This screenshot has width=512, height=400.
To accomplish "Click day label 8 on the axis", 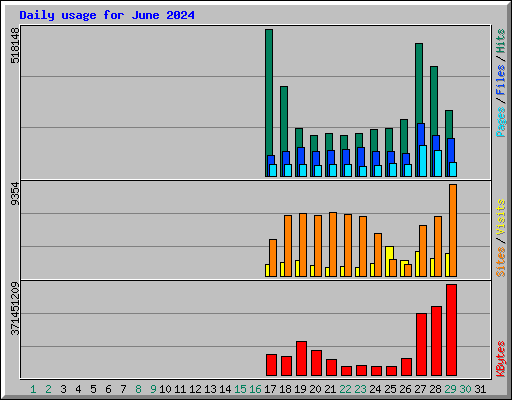I will tap(138, 389).
